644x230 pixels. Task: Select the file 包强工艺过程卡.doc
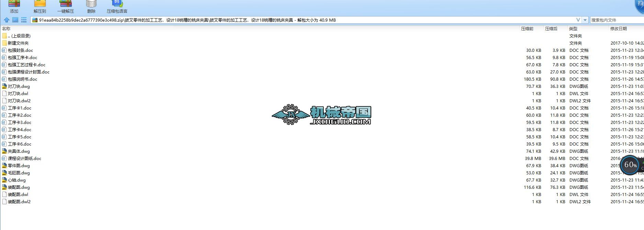point(26,65)
